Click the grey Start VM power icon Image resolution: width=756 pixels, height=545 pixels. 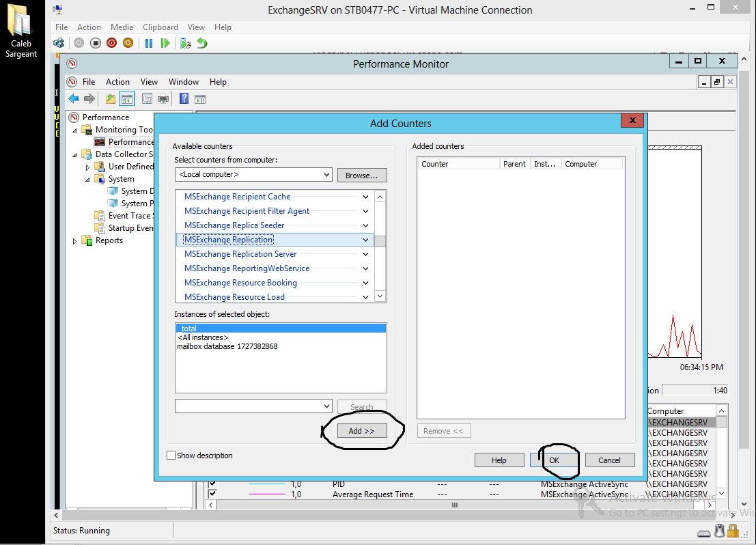(79, 44)
